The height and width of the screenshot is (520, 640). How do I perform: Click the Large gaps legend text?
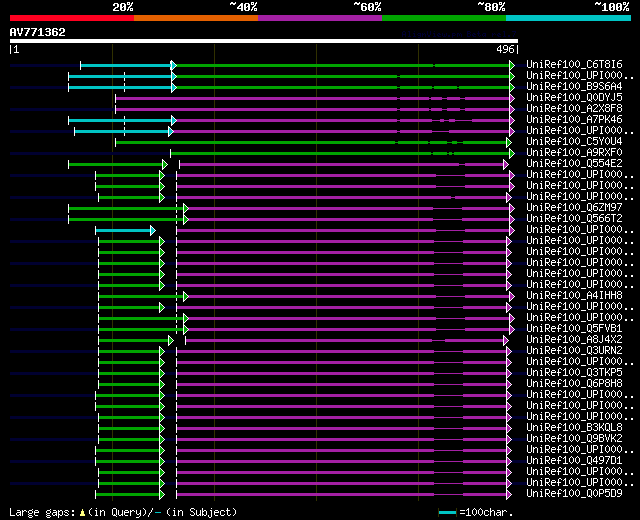pos(42,512)
